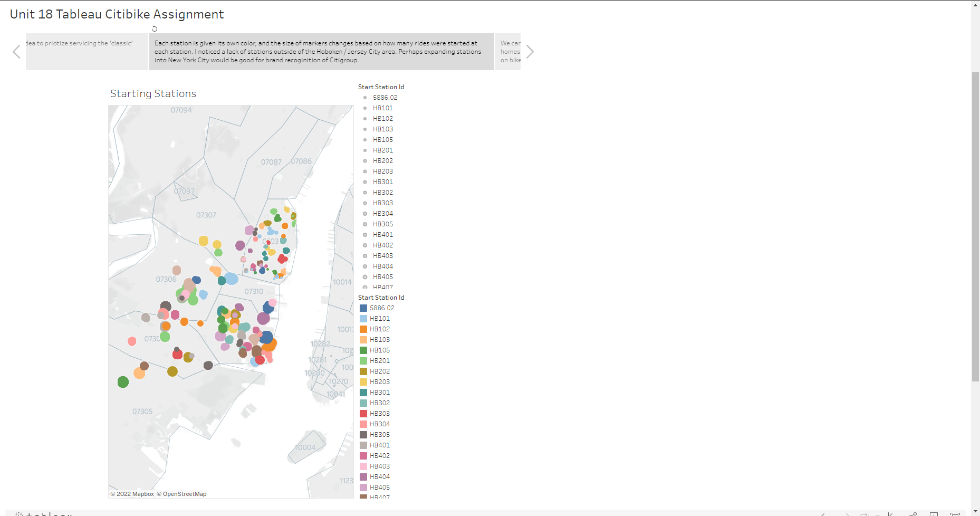Select the caption beginning 'Each station is given its own color'

pos(322,52)
